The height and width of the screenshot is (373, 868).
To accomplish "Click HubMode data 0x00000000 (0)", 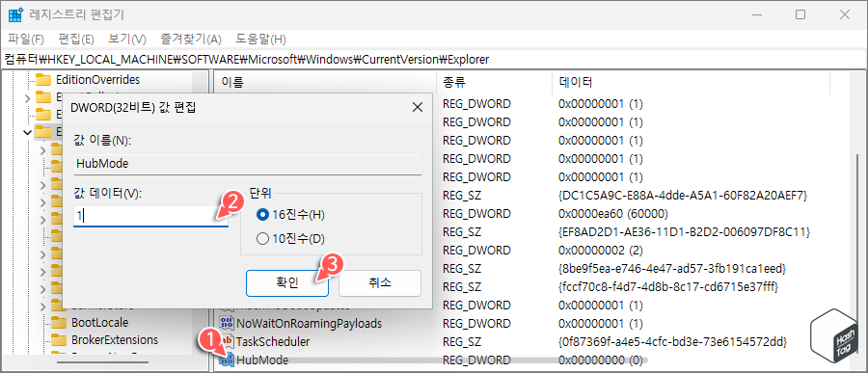I will (601, 360).
